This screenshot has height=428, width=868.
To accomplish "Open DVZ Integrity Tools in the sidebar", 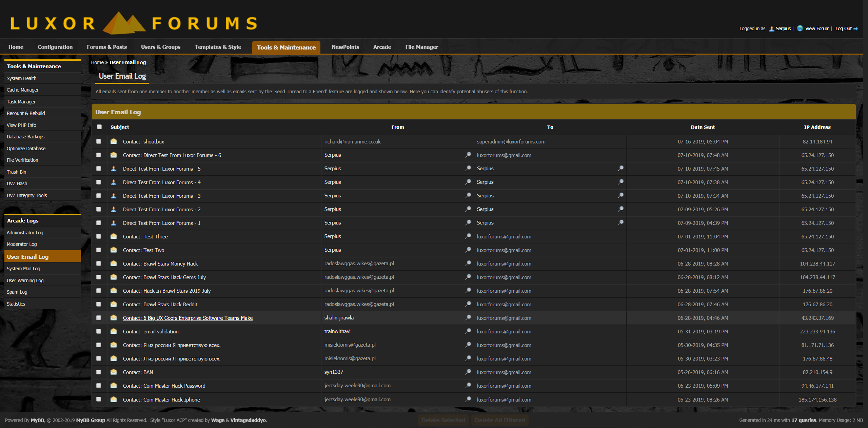I will 42,195.
